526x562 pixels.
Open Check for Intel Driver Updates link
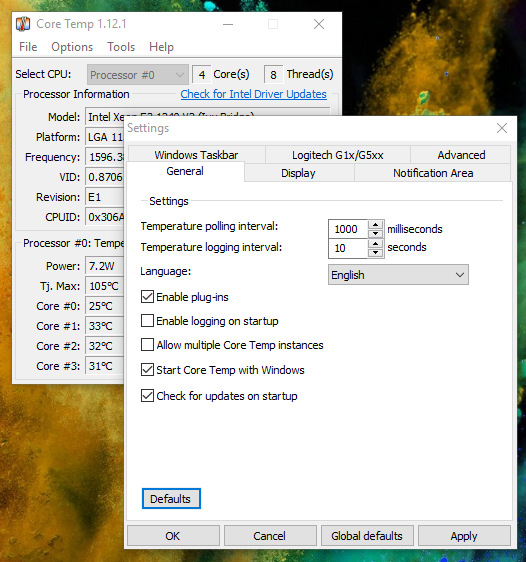point(253,94)
